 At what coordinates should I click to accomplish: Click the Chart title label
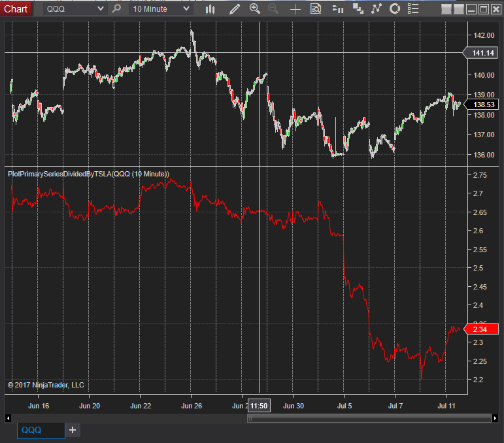tap(16, 8)
